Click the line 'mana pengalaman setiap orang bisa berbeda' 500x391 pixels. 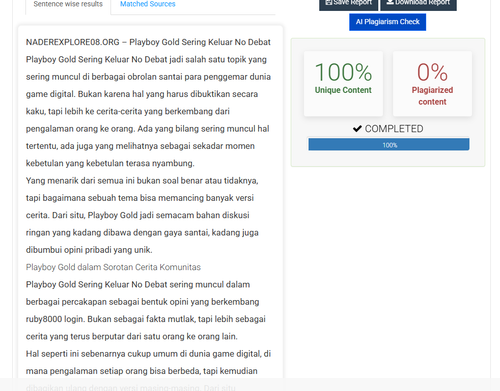pos(142,371)
